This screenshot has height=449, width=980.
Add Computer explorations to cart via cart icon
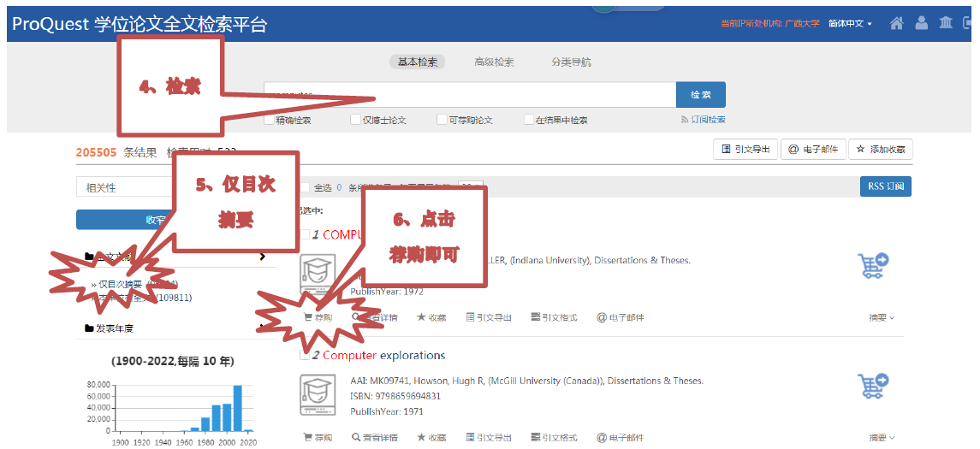[873, 386]
